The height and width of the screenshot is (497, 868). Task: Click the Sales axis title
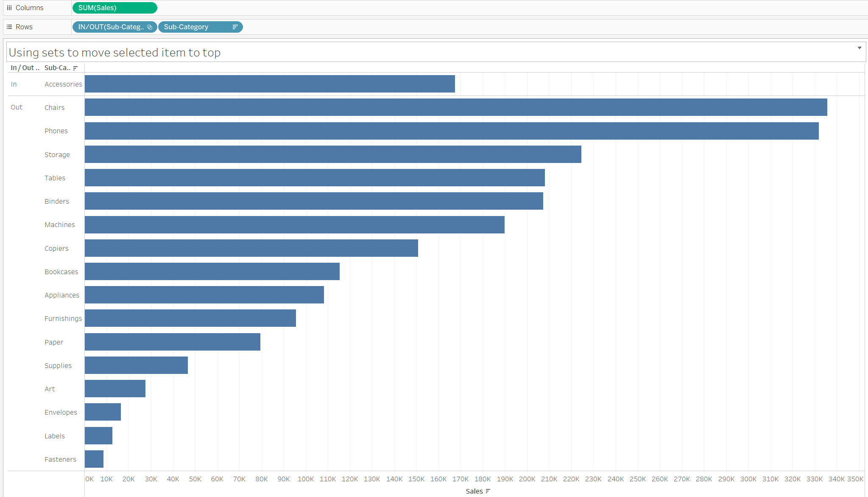(x=474, y=491)
